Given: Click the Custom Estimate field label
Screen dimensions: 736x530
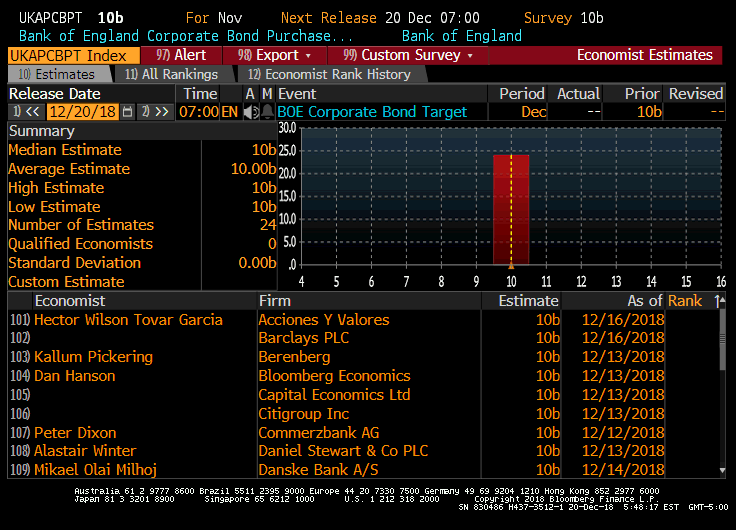Looking at the screenshot, I should point(66,282).
